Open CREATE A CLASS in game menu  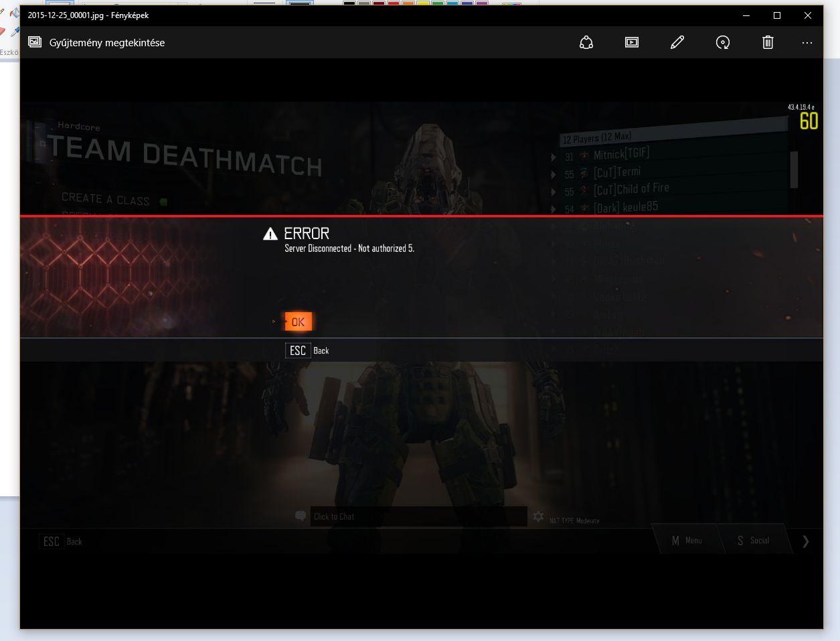[106, 199]
